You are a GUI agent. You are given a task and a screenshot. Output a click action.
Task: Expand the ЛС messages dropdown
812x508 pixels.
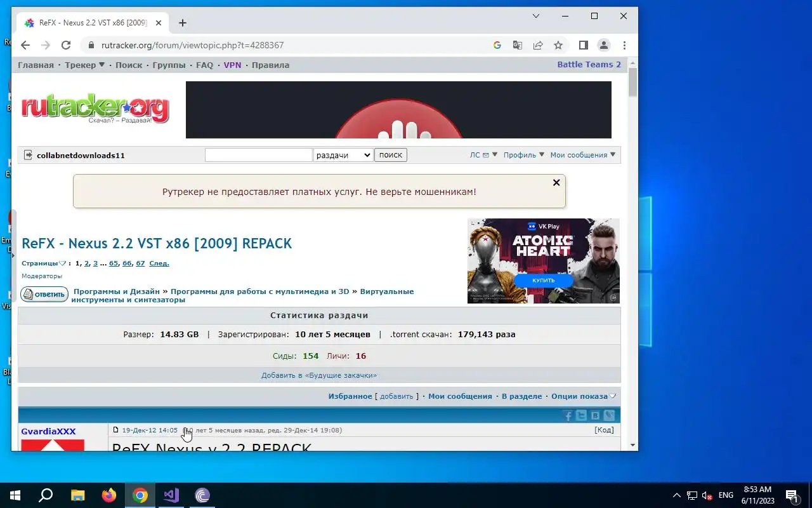(483, 155)
